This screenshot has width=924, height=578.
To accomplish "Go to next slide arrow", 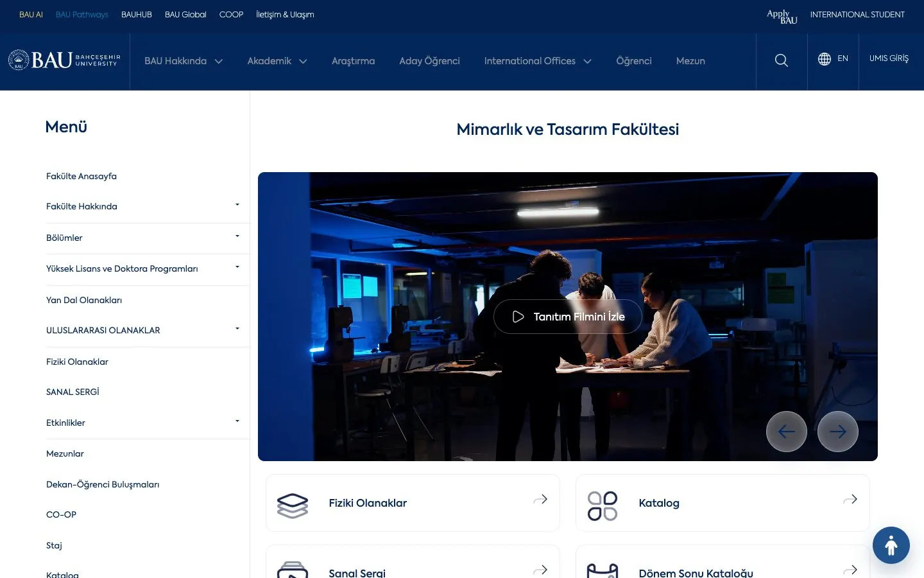I will (838, 432).
